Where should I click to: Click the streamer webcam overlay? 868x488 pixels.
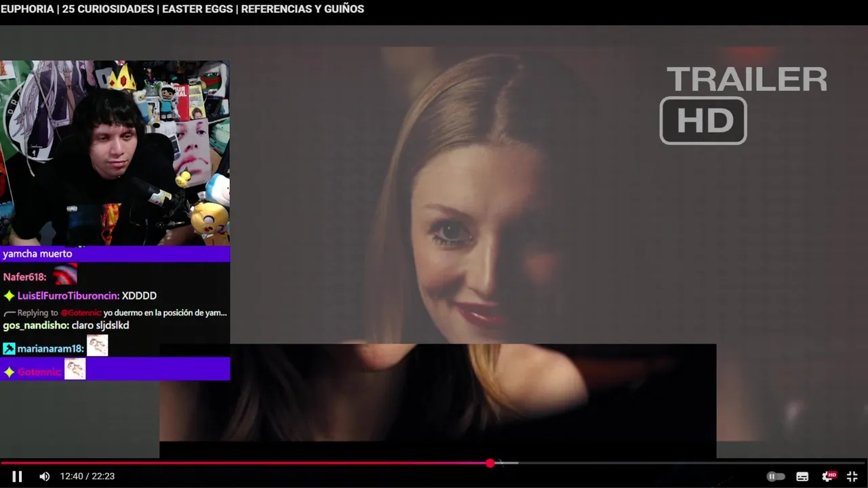pyautogui.click(x=115, y=153)
